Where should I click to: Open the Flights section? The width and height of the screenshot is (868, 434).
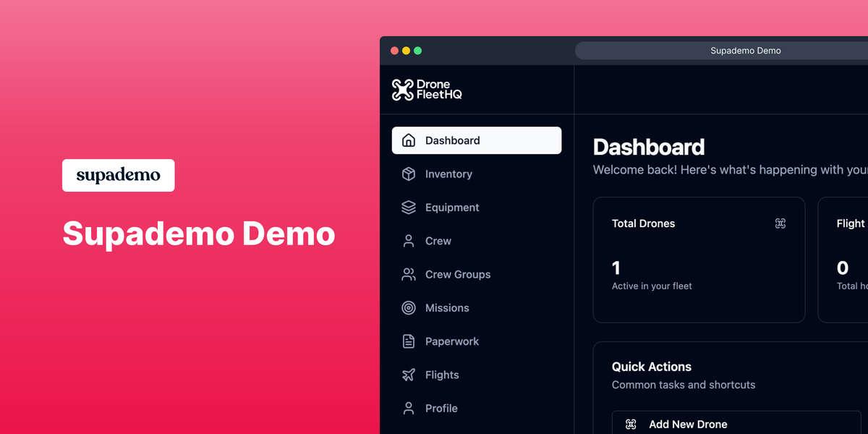click(477, 375)
